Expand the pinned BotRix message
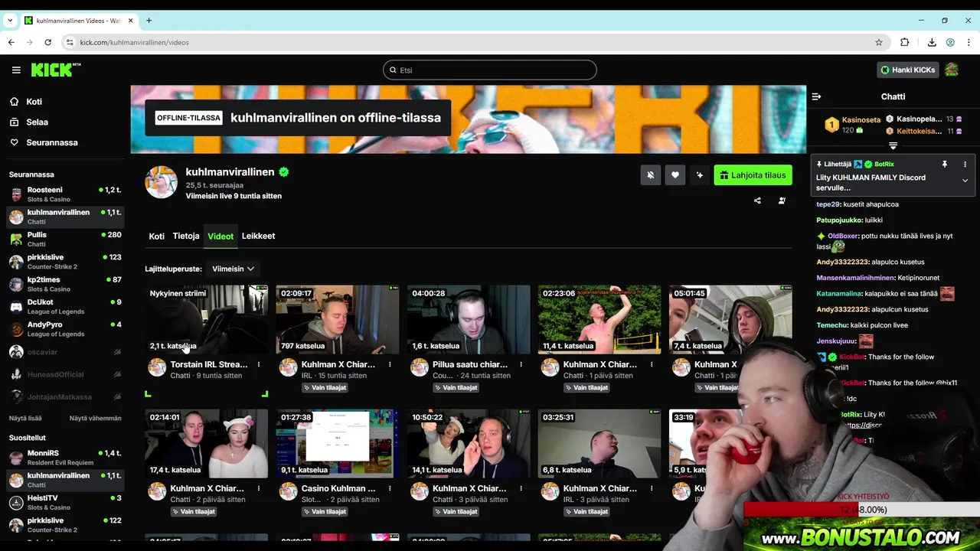Viewport: 980px width, 551px height. click(965, 181)
